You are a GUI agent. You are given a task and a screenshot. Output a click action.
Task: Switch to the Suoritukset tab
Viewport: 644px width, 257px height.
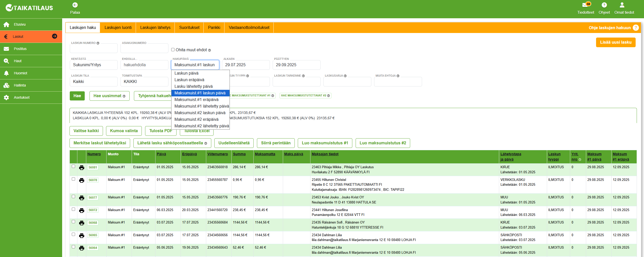(189, 28)
